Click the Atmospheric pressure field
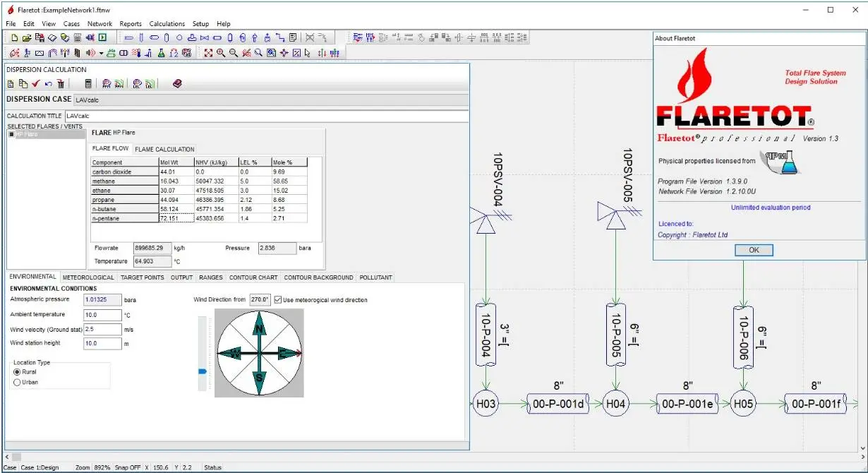 click(x=102, y=300)
